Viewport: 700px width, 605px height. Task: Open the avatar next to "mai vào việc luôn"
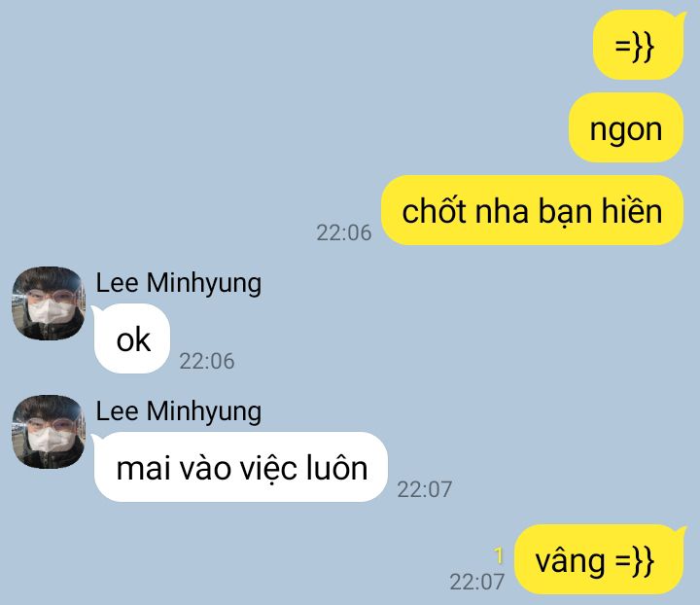click(x=49, y=432)
